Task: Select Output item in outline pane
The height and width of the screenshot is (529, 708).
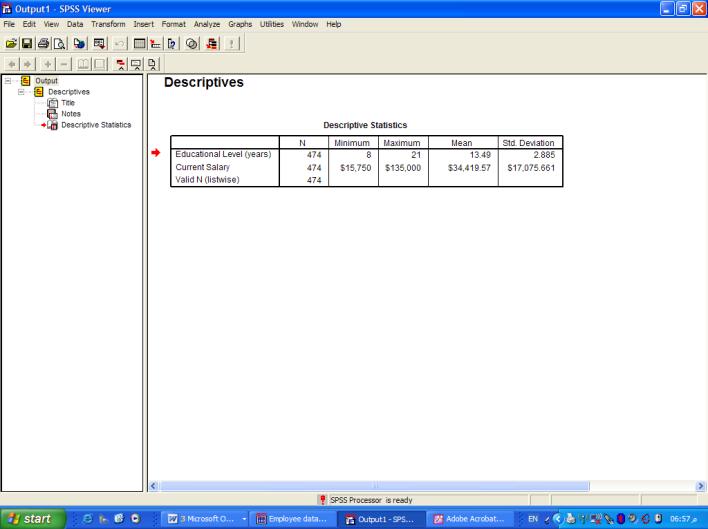Action: tap(46, 81)
